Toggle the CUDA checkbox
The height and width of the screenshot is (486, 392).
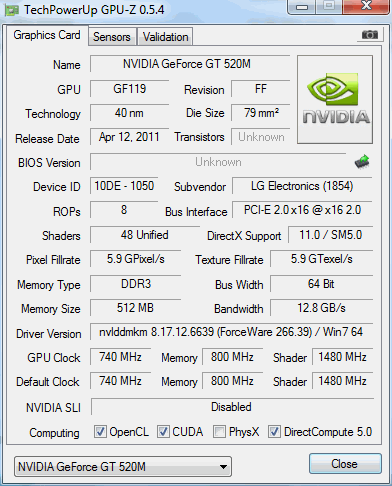(x=163, y=432)
